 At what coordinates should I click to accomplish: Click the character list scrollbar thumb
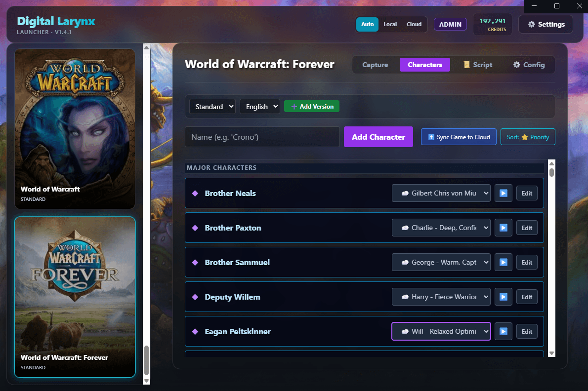[x=551, y=172]
